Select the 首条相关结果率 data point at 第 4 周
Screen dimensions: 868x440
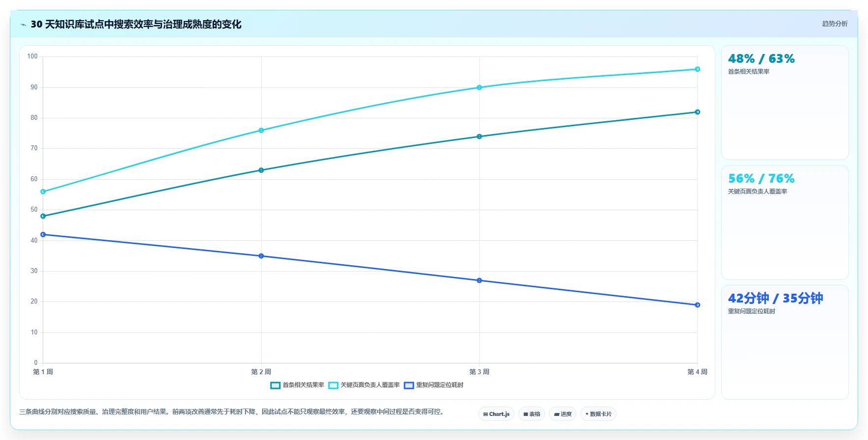[697, 112]
